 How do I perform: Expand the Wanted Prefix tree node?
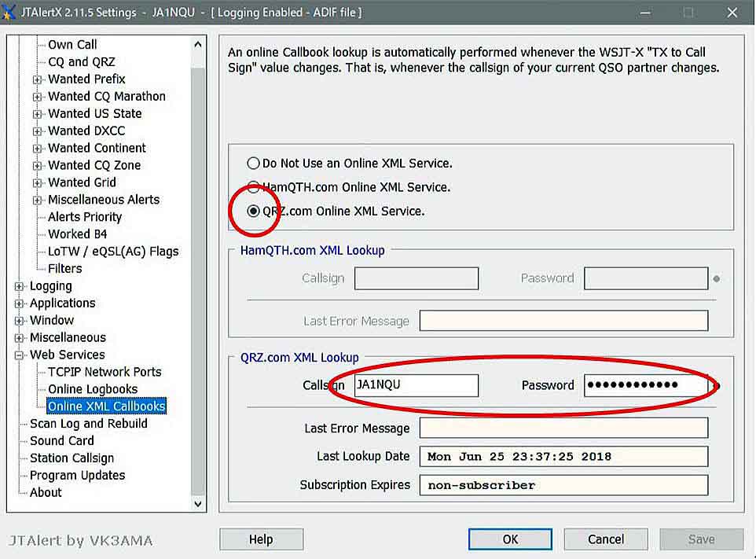(x=37, y=79)
